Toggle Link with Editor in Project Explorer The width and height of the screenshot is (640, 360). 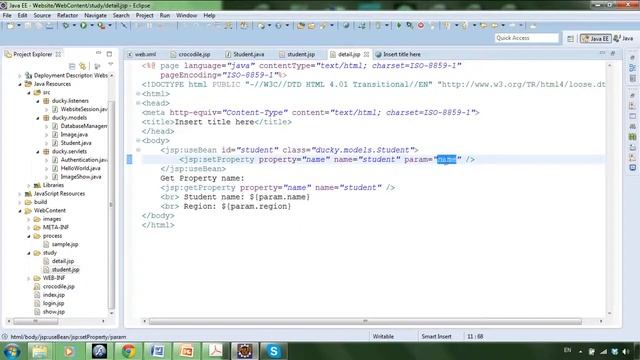click(83, 66)
